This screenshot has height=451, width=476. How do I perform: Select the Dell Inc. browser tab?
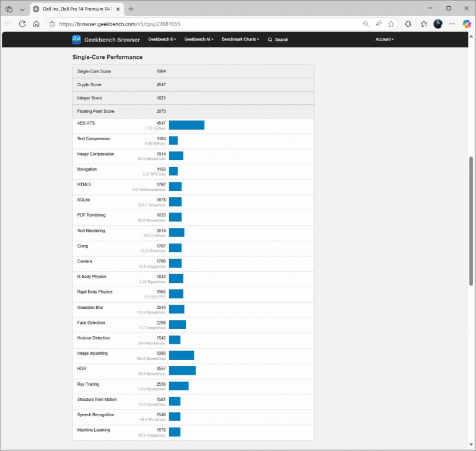point(77,9)
